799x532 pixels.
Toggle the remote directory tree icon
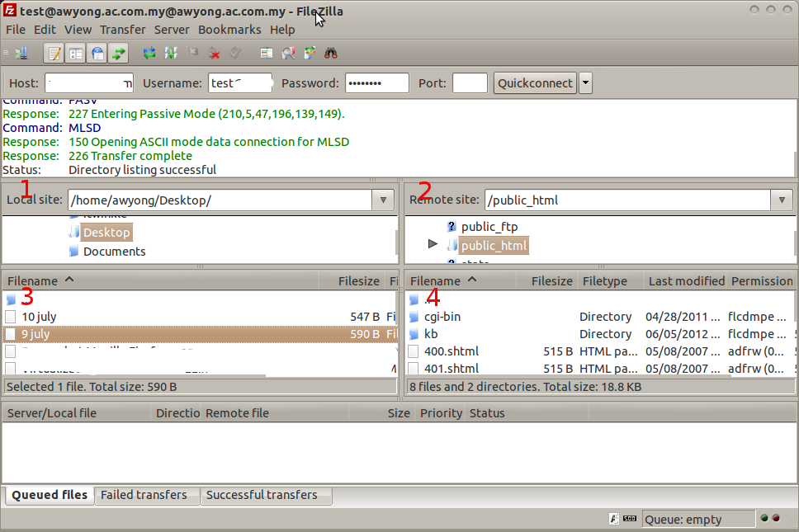[x=97, y=53]
